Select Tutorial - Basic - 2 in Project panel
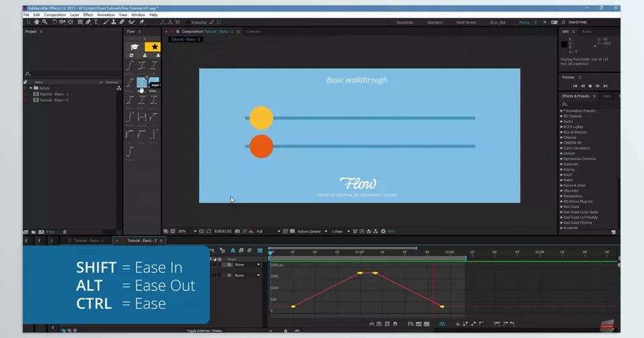The width and height of the screenshot is (644, 338). click(x=54, y=100)
